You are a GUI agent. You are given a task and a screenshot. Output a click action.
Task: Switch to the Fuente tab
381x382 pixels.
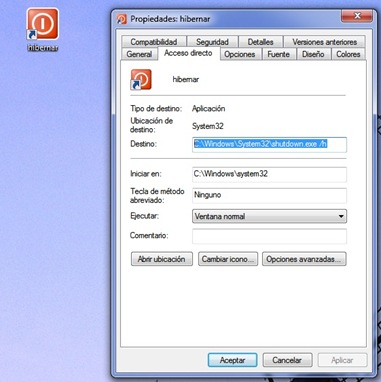[x=279, y=54]
